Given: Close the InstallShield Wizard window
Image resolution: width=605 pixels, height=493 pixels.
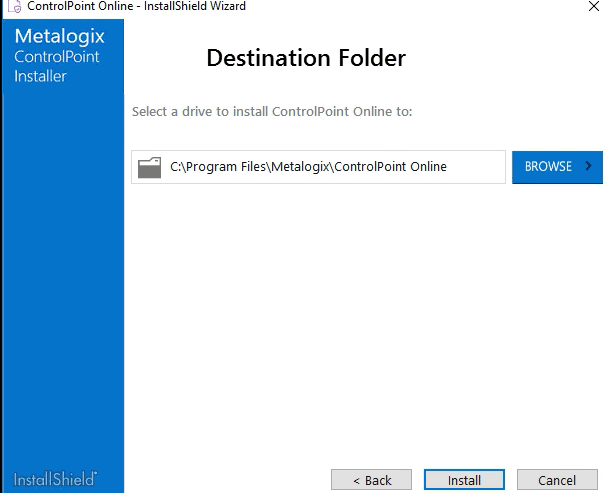Looking at the screenshot, I should click(x=594, y=6).
